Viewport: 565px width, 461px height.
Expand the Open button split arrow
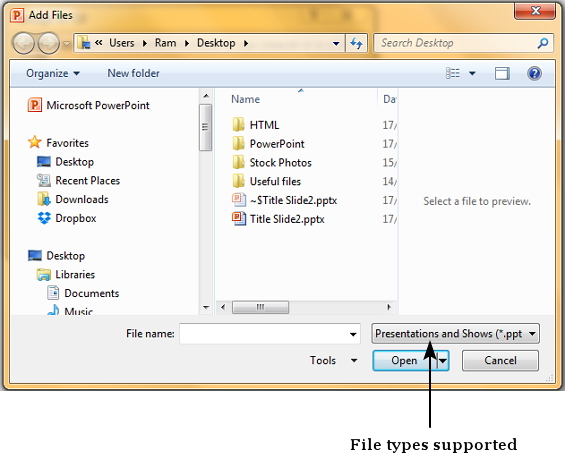443,360
